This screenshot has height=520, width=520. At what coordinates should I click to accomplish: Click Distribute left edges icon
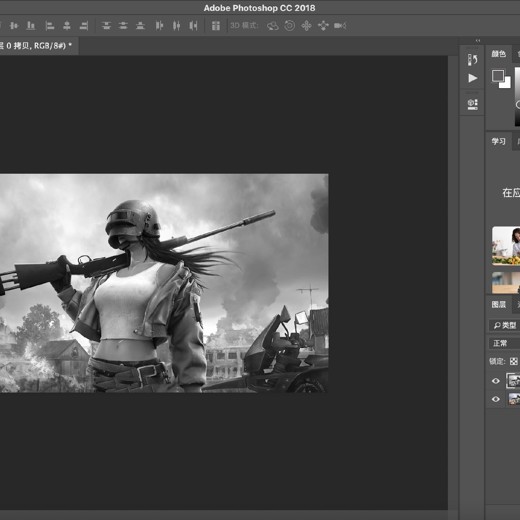pyautogui.click(x=159, y=26)
